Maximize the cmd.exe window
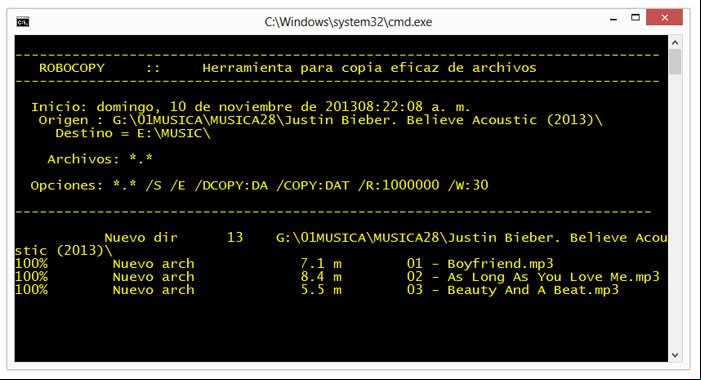 [635, 18]
